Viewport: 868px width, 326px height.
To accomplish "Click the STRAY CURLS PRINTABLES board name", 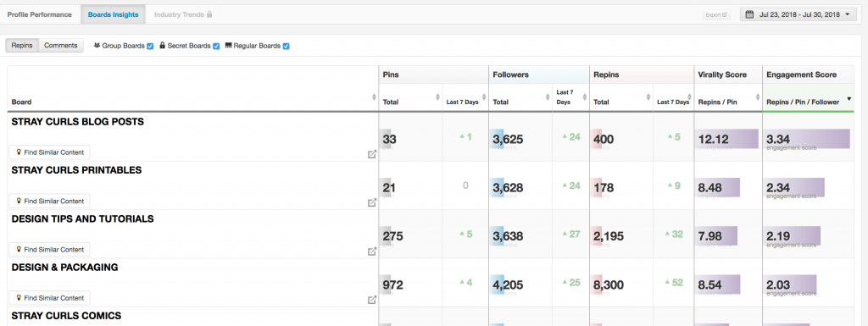I will point(76,170).
